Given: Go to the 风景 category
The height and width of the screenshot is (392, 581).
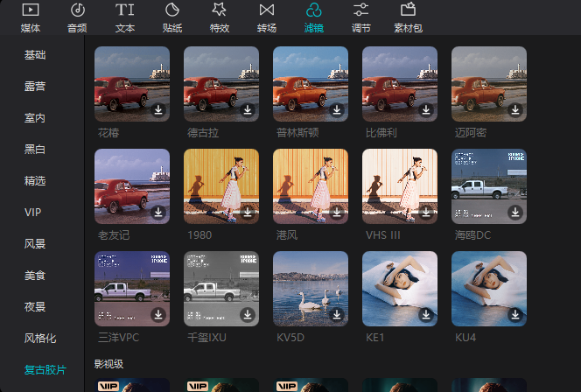Looking at the screenshot, I should click(35, 244).
